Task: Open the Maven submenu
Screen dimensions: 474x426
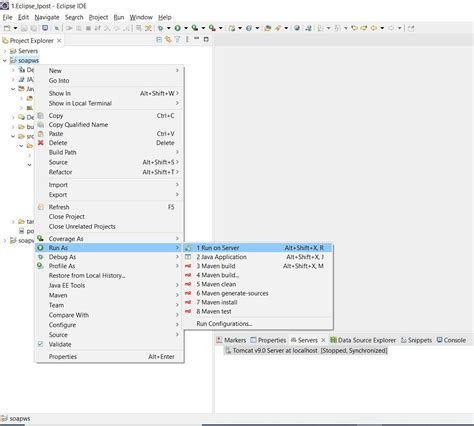Action: pyautogui.click(x=109, y=295)
